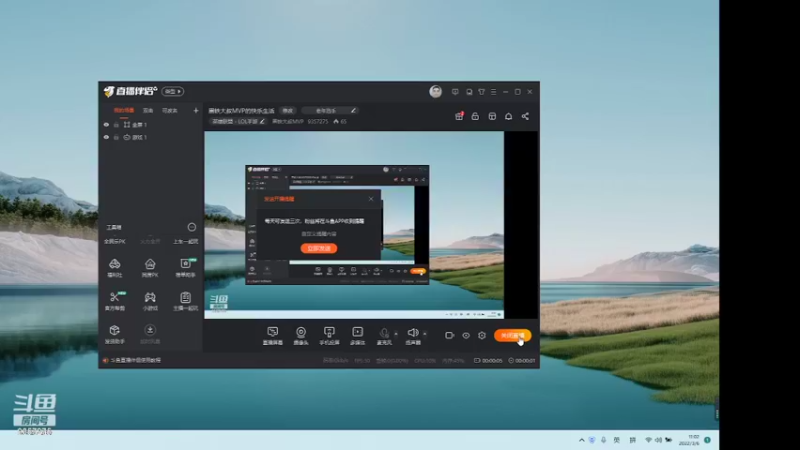This screenshot has height=450, width=800.
Task: Click the tray microphone icon
Action: coord(604,440)
